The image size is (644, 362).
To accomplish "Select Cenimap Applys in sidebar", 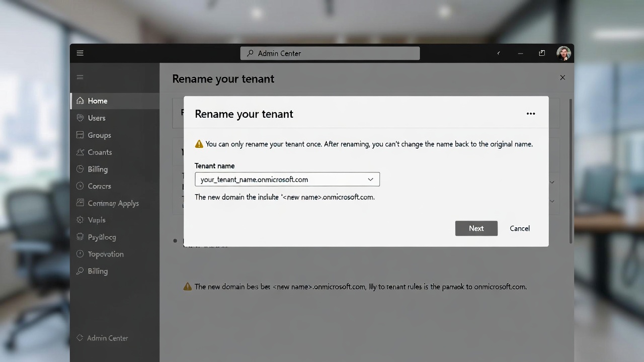I will tap(113, 203).
